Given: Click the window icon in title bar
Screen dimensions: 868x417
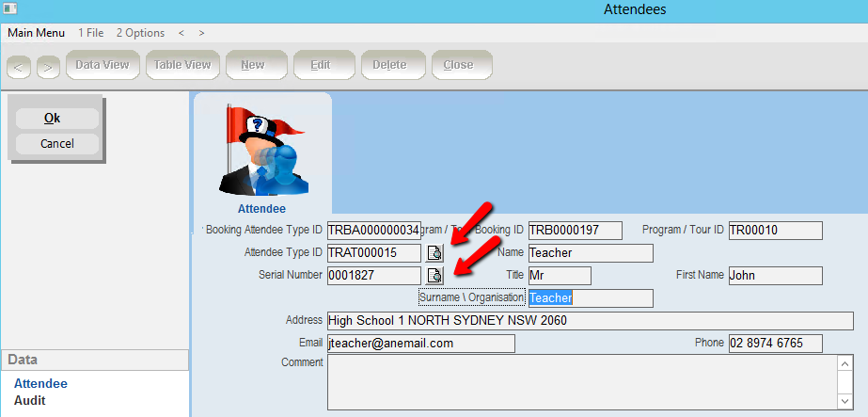Looking at the screenshot, I should [10, 9].
